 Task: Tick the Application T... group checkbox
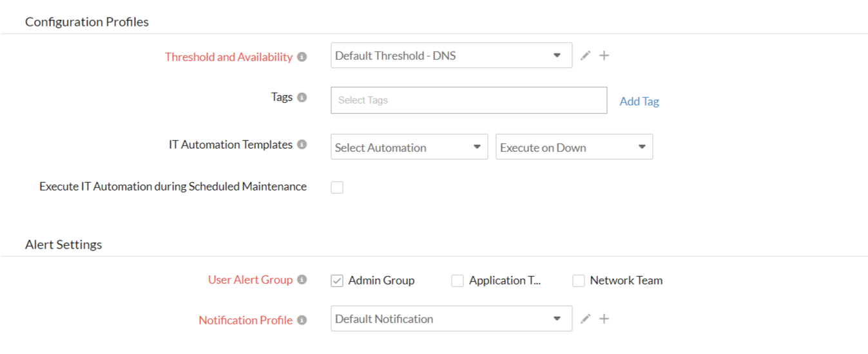458,281
